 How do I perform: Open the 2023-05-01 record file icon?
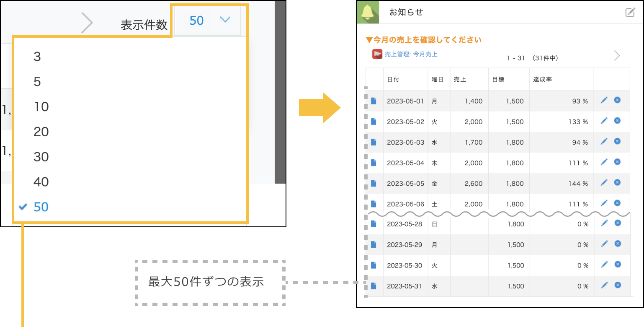374,100
